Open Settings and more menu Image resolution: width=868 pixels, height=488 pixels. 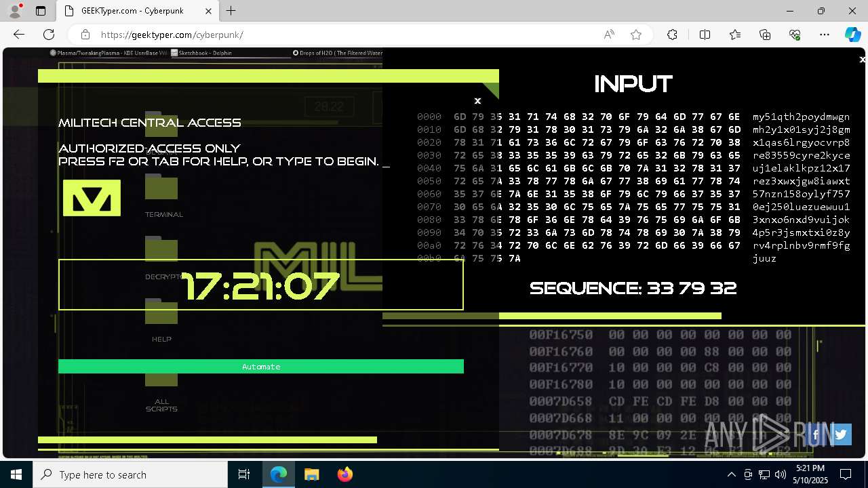pyautogui.click(x=825, y=35)
